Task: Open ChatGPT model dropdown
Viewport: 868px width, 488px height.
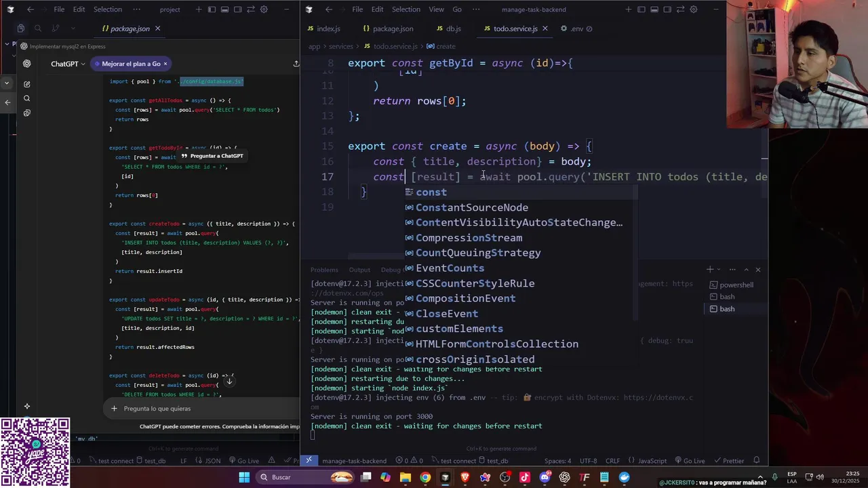Action: coord(68,64)
